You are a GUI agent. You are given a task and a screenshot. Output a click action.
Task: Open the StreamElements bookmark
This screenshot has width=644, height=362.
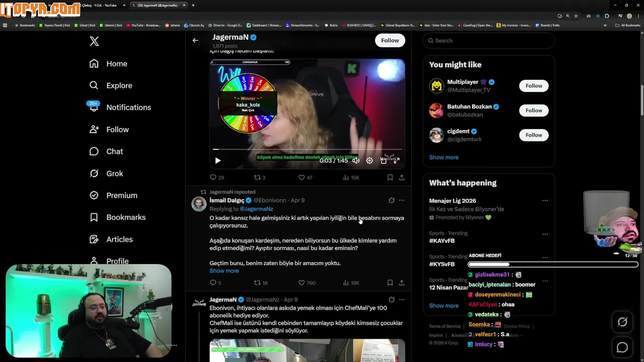(x=302, y=25)
